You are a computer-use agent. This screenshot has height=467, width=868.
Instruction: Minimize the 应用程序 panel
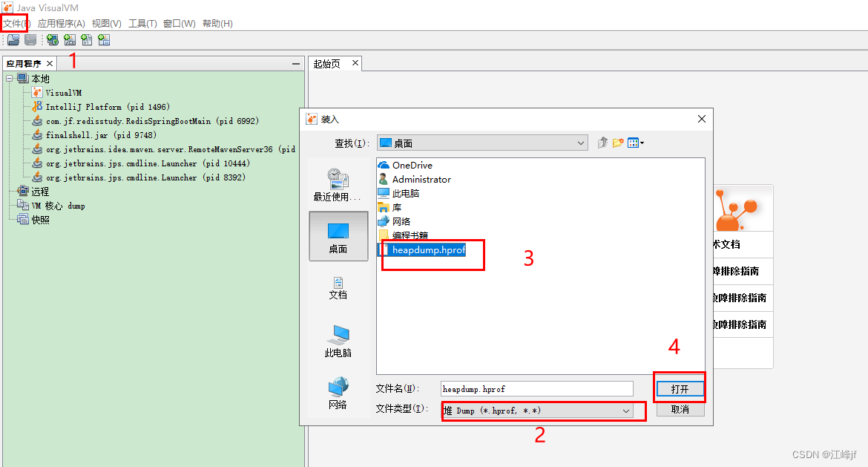click(296, 64)
